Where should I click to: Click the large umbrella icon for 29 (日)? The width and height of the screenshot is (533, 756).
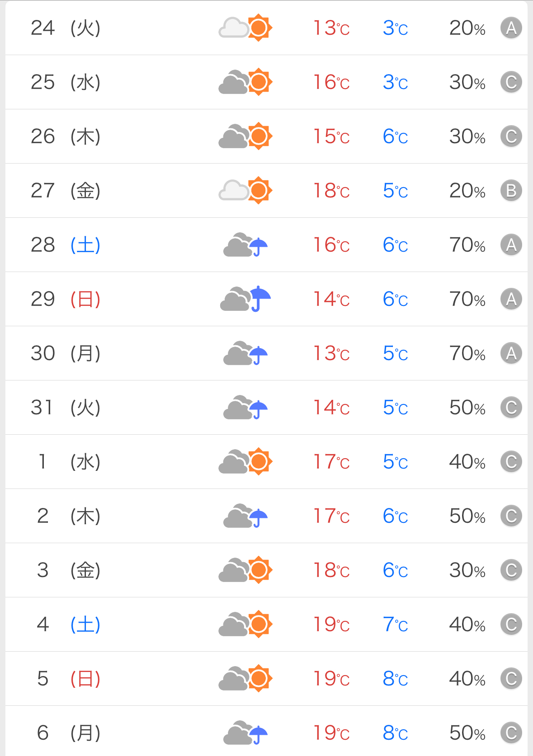tap(245, 299)
